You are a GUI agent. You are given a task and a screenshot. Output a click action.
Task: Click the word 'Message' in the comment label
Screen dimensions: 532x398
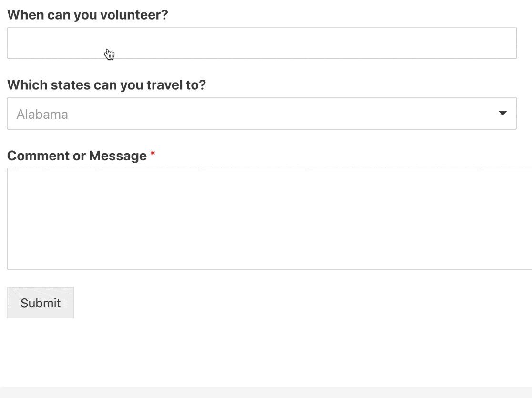point(118,156)
